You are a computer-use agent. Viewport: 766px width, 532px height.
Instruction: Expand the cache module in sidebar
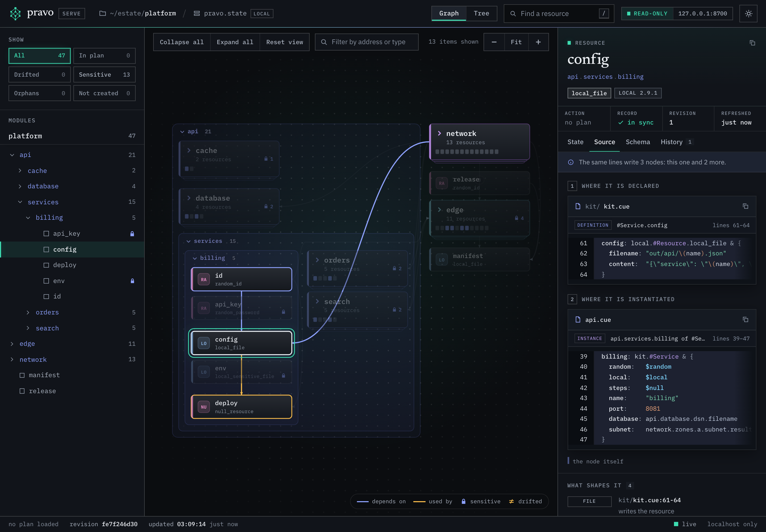click(x=20, y=171)
